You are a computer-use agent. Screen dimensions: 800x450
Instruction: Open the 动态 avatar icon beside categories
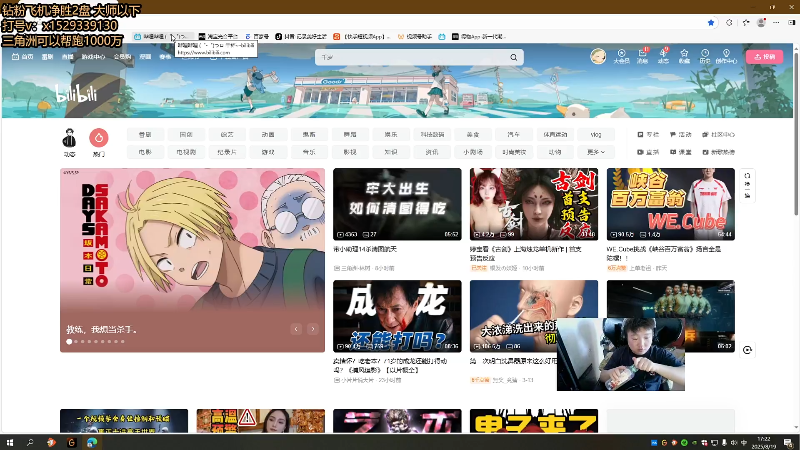pyautogui.click(x=69, y=142)
